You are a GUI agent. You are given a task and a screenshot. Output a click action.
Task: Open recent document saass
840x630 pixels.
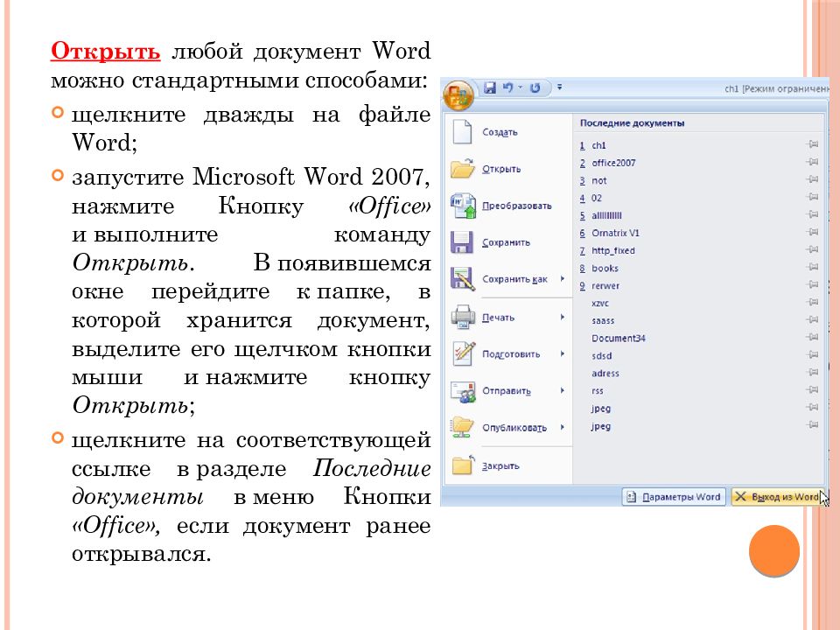603,321
